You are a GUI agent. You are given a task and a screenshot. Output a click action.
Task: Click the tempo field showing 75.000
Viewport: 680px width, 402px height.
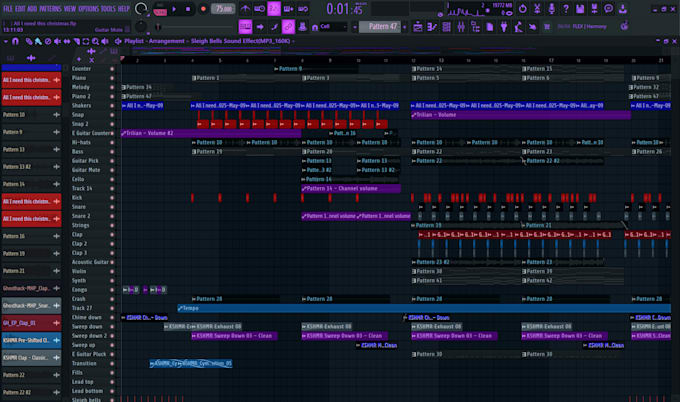tap(223, 9)
